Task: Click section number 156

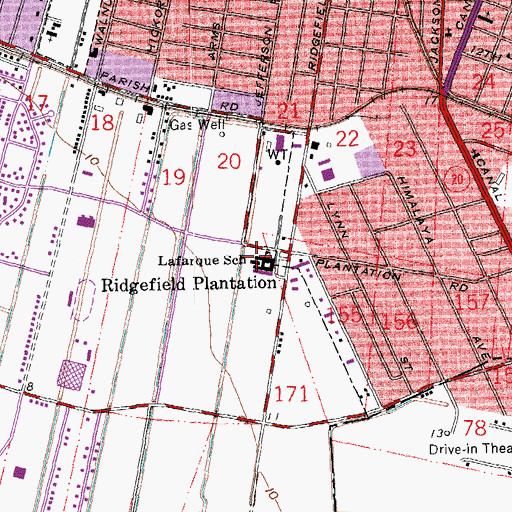Action: tap(400, 321)
